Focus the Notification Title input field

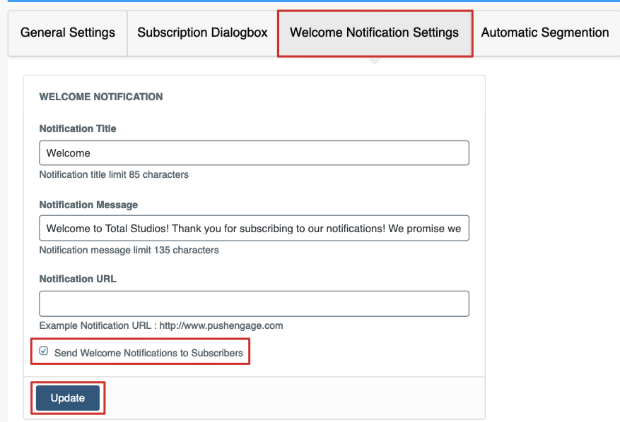(x=254, y=153)
